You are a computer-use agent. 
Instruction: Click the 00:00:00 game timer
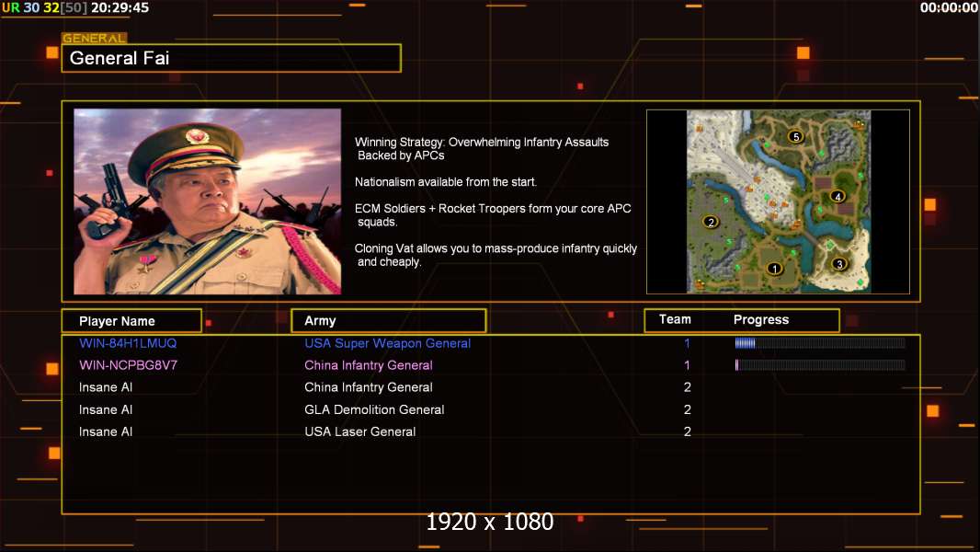[949, 8]
